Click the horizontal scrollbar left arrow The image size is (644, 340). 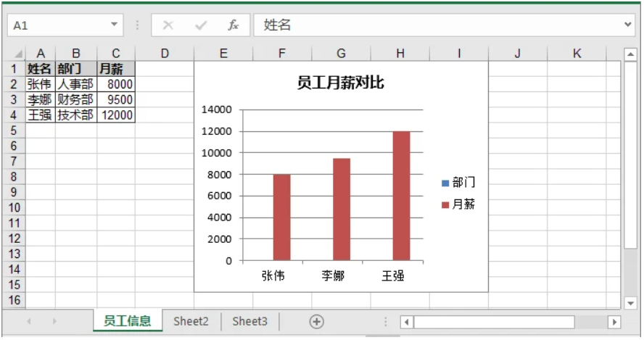407,322
